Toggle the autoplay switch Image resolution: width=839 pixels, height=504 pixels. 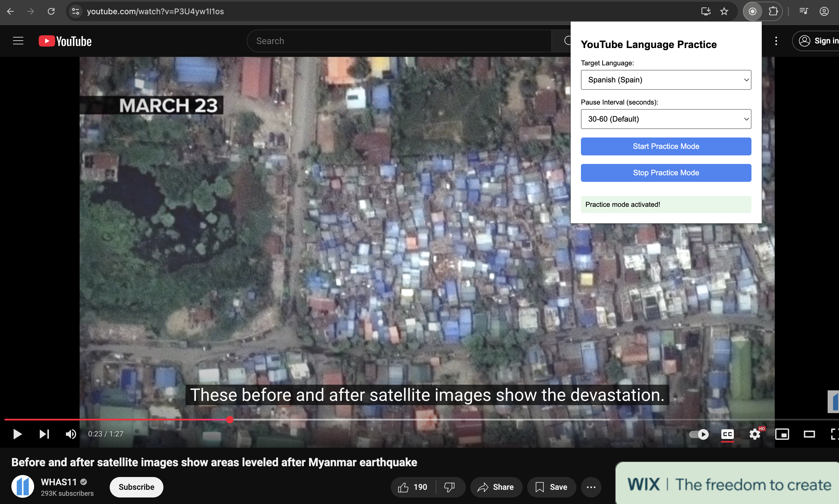click(699, 434)
